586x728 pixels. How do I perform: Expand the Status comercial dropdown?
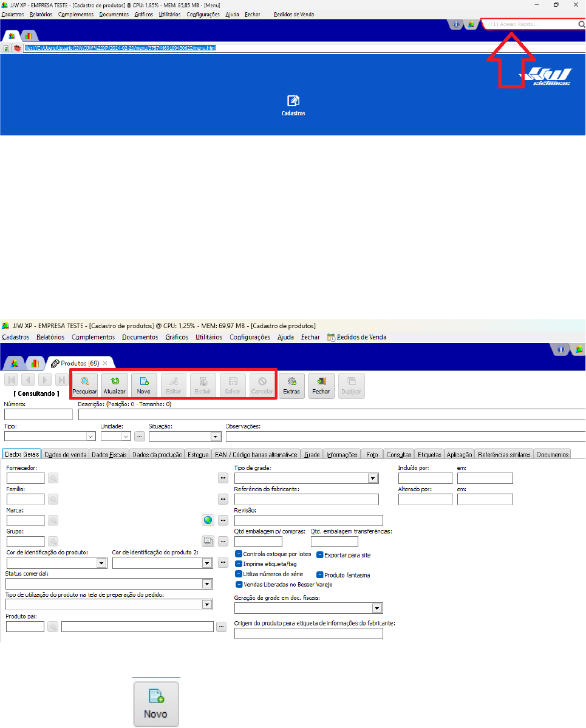tap(207, 584)
